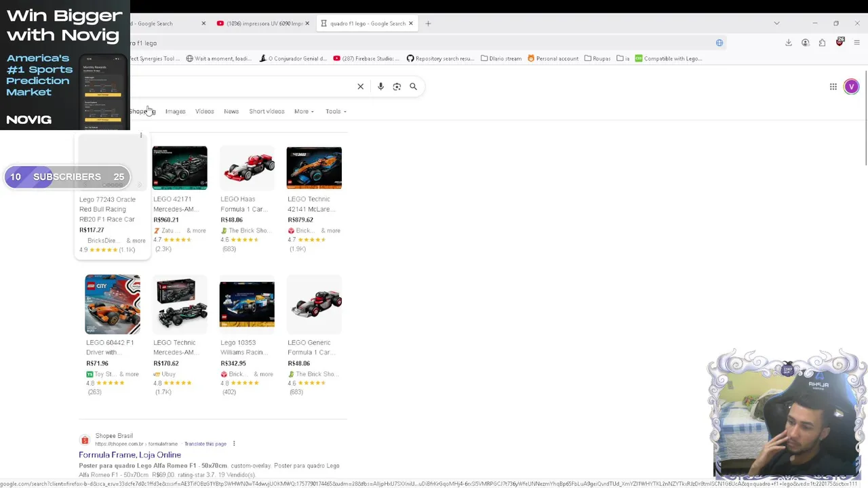Expand the Tools dropdown
The width and height of the screenshot is (868, 488).
coord(336,111)
